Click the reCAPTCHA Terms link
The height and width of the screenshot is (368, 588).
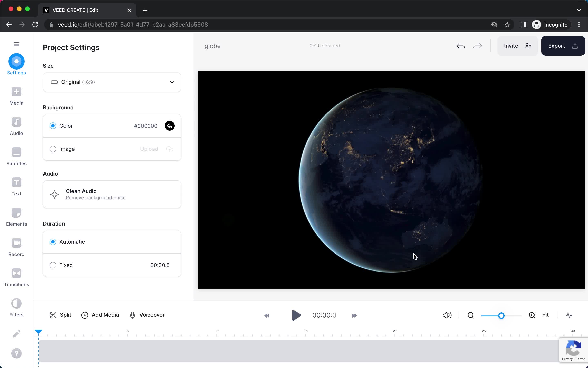[580, 359]
